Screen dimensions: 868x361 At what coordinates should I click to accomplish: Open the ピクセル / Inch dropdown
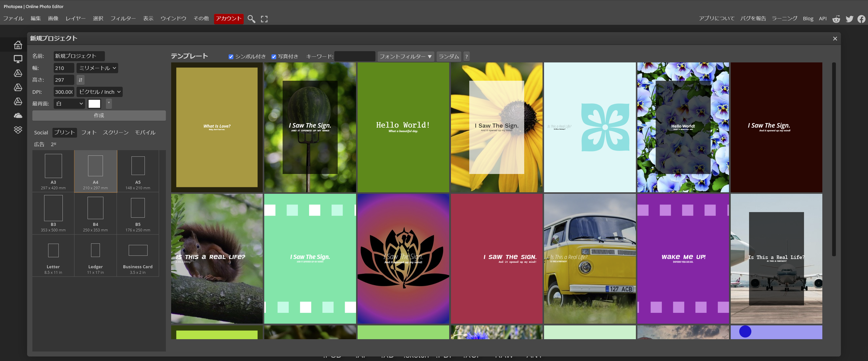(99, 92)
